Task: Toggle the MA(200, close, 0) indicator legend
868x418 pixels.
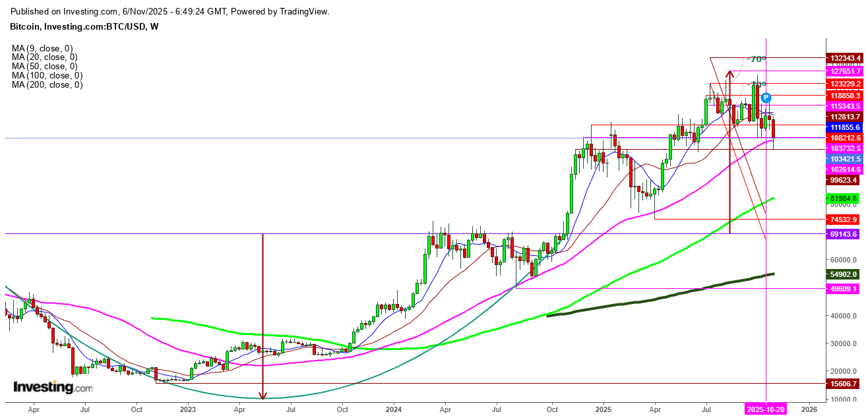Action: tap(41, 84)
